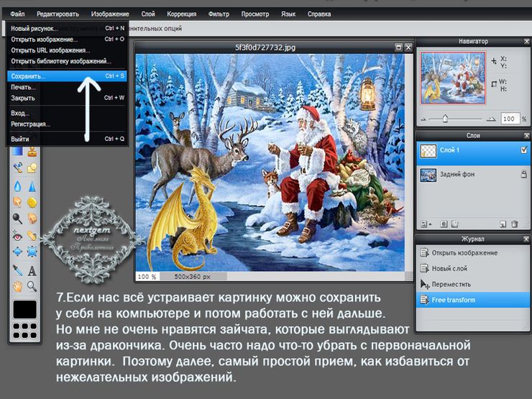Zoom out icon in Navigator panel
This screenshot has height=399, width=532.
tap(423, 119)
